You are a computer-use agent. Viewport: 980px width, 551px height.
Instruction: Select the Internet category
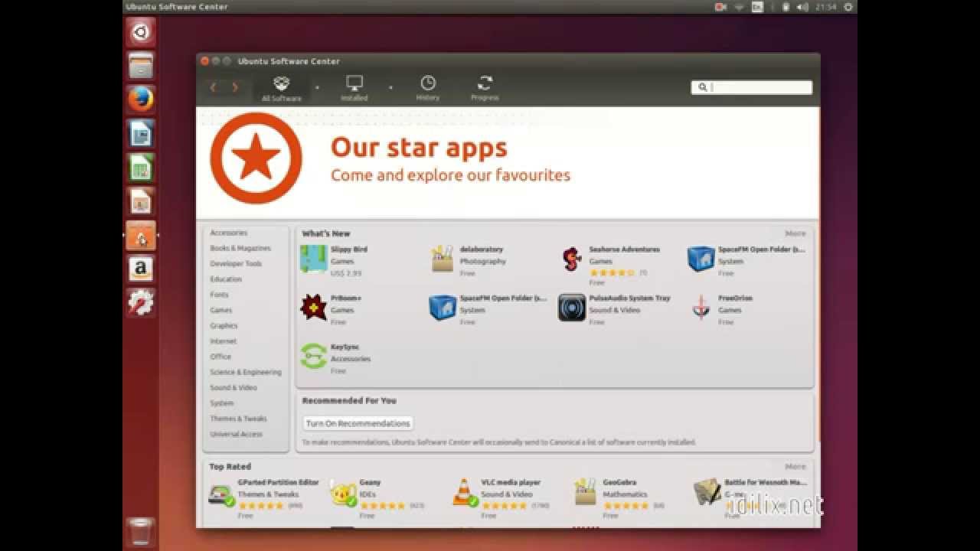coord(224,341)
